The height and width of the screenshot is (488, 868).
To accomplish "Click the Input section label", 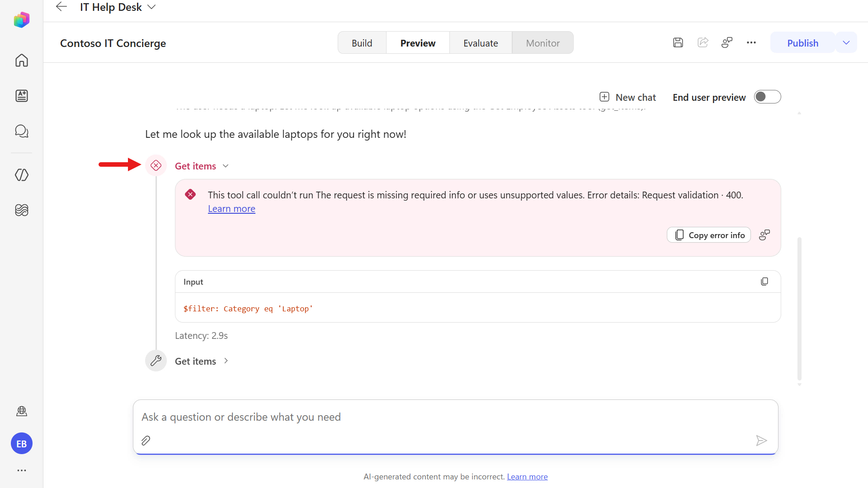I will 193,282.
